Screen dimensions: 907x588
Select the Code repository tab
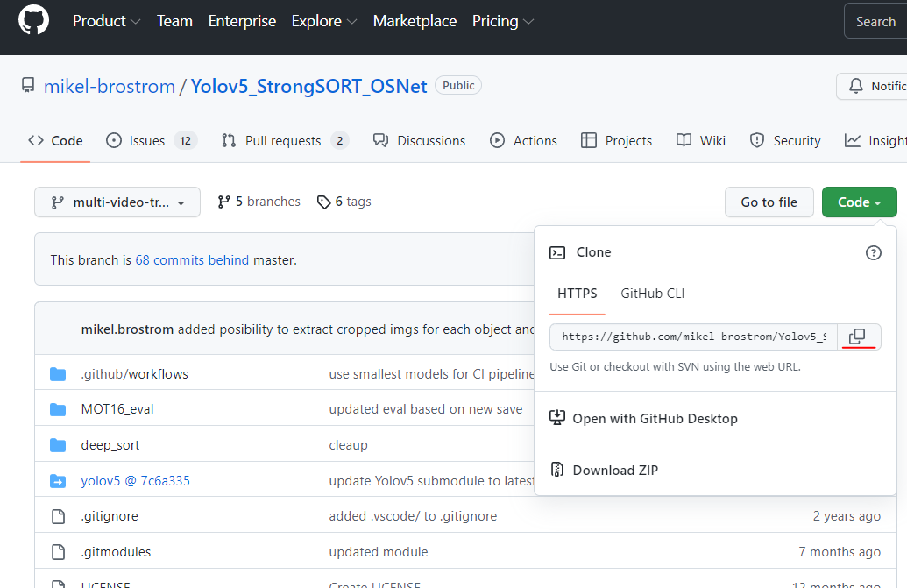(55, 140)
